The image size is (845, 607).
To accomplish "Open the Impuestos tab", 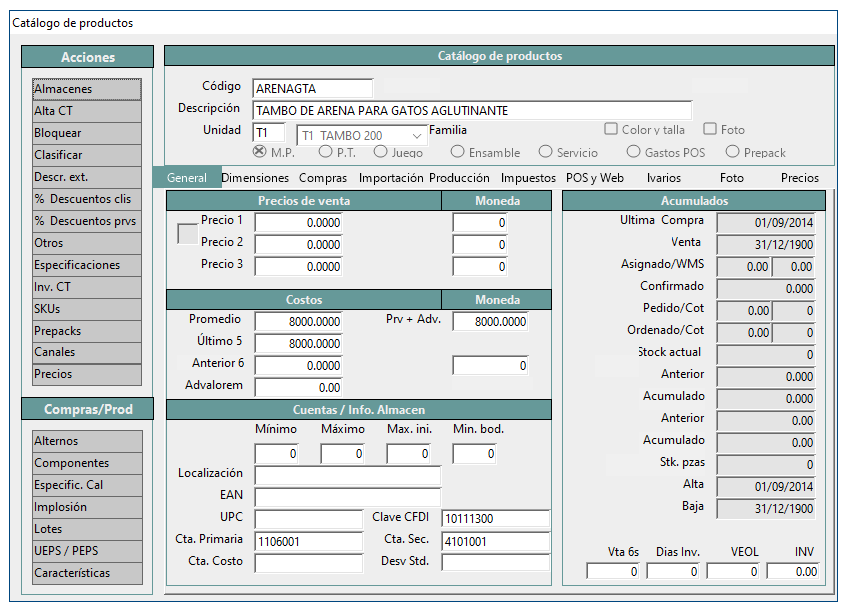I will (528, 177).
